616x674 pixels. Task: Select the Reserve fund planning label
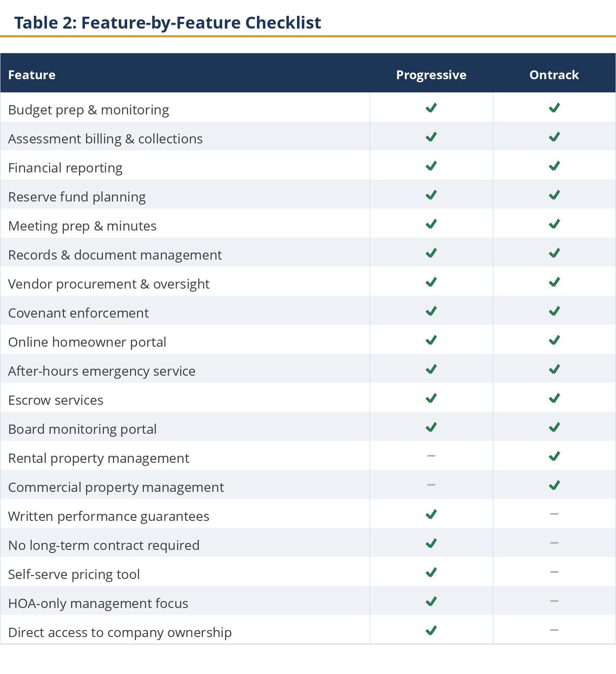pyautogui.click(x=77, y=197)
